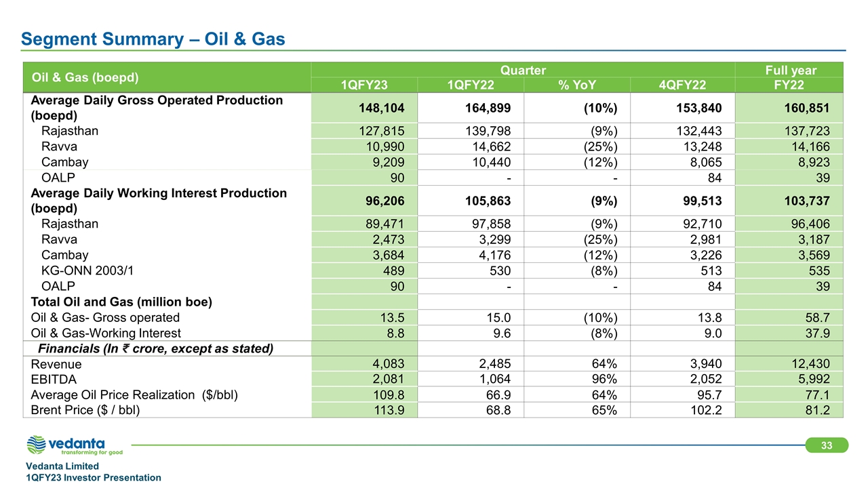This screenshot has width=868, height=488.
Task: Select Average Oil Price Realization row label
Action: click(x=134, y=393)
